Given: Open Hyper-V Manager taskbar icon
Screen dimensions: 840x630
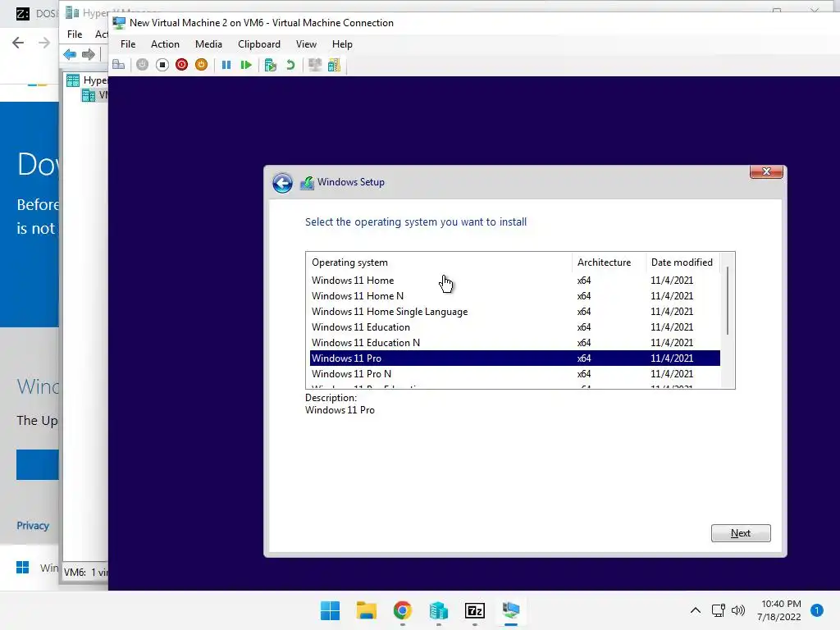Looking at the screenshot, I should (438, 610).
